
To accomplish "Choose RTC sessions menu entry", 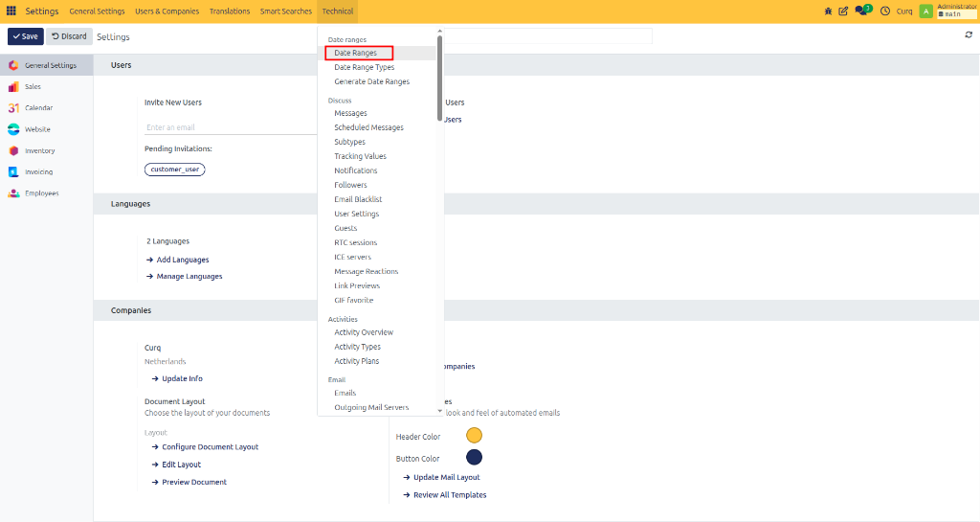I will (x=356, y=242).
